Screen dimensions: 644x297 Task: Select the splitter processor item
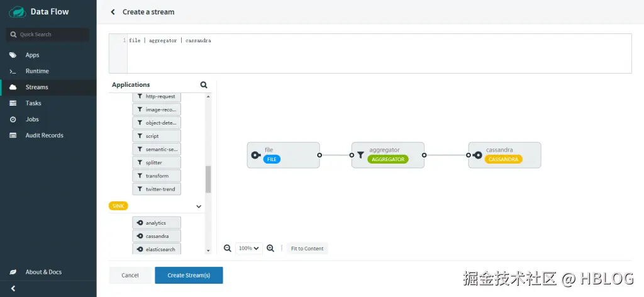click(157, 163)
